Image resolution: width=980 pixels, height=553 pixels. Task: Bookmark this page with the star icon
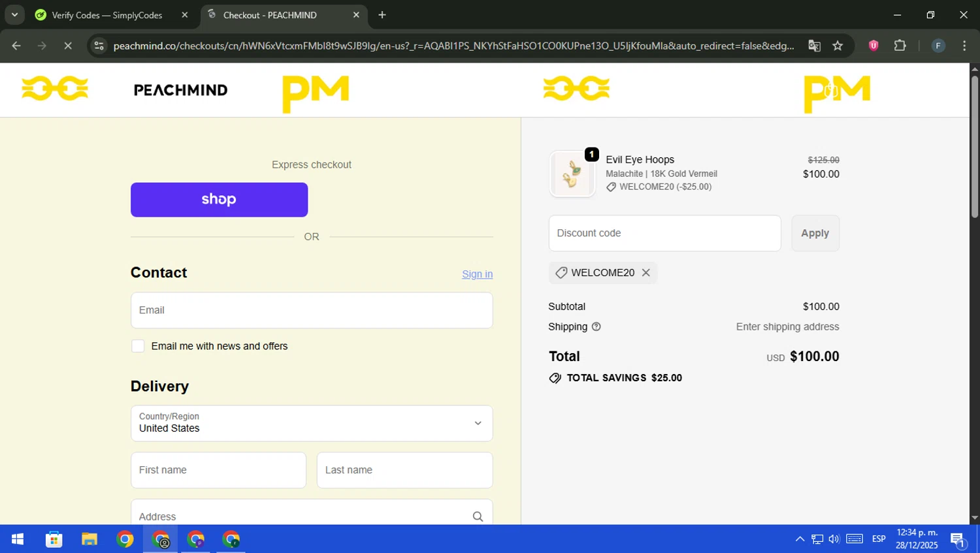838,46
